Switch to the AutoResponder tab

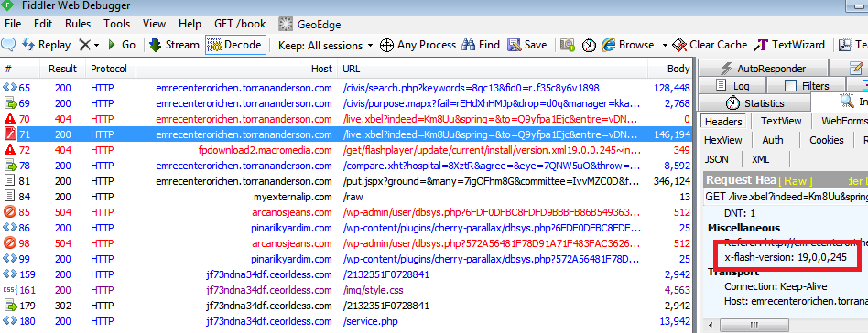tap(763, 69)
